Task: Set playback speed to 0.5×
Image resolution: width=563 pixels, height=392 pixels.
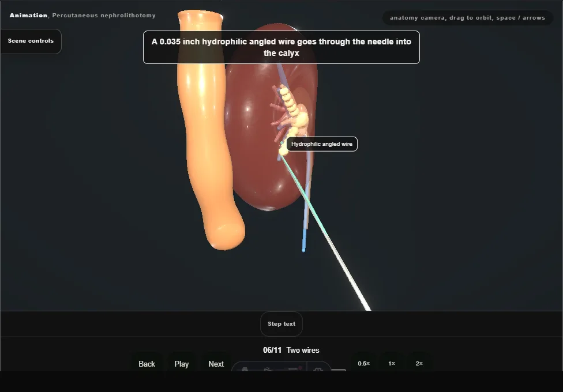Action: pyautogui.click(x=364, y=363)
